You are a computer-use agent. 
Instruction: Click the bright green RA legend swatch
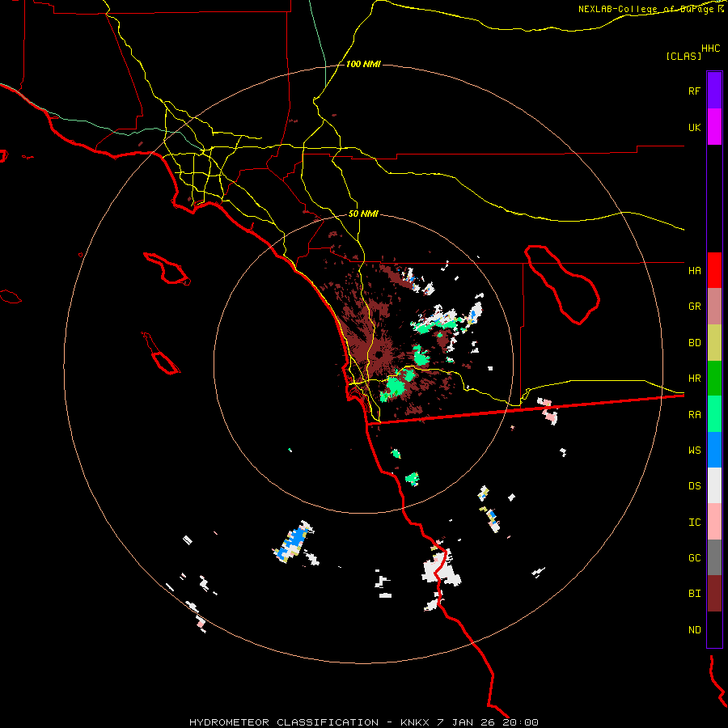tap(714, 414)
